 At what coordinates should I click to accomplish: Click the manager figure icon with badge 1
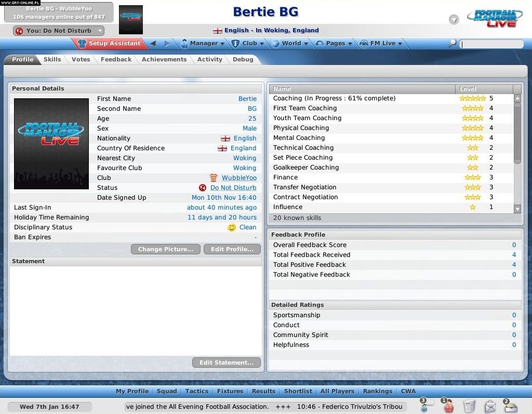click(x=448, y=407)
